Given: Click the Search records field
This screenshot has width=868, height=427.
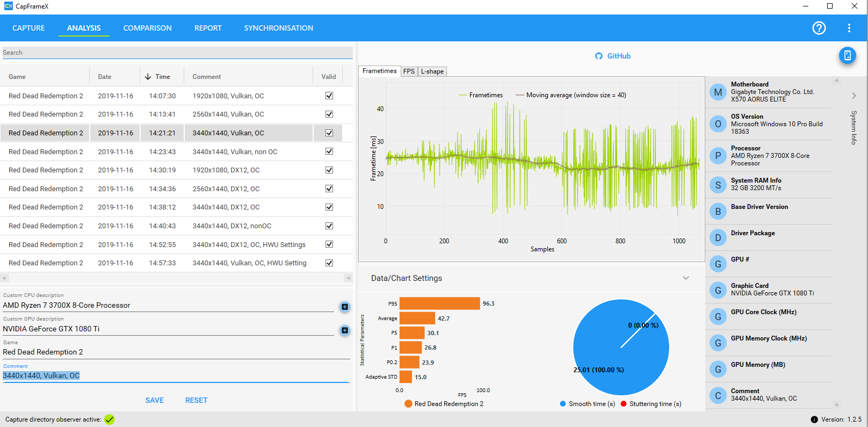Looking at the screenshot, I should click(x=177, y=53).
